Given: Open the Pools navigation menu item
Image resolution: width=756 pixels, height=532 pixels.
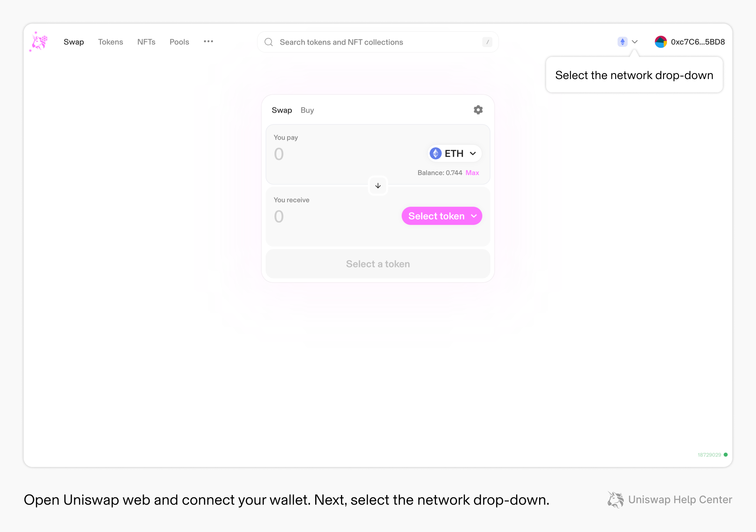Looking at the screenshot, I should [x=178, y=41].
